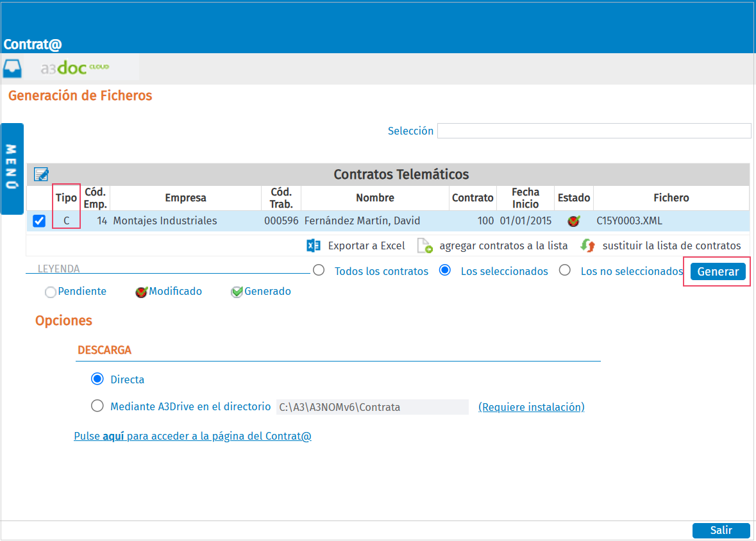Open the Requiere instalación link
The image size is (756, 541).
[532, 407]
